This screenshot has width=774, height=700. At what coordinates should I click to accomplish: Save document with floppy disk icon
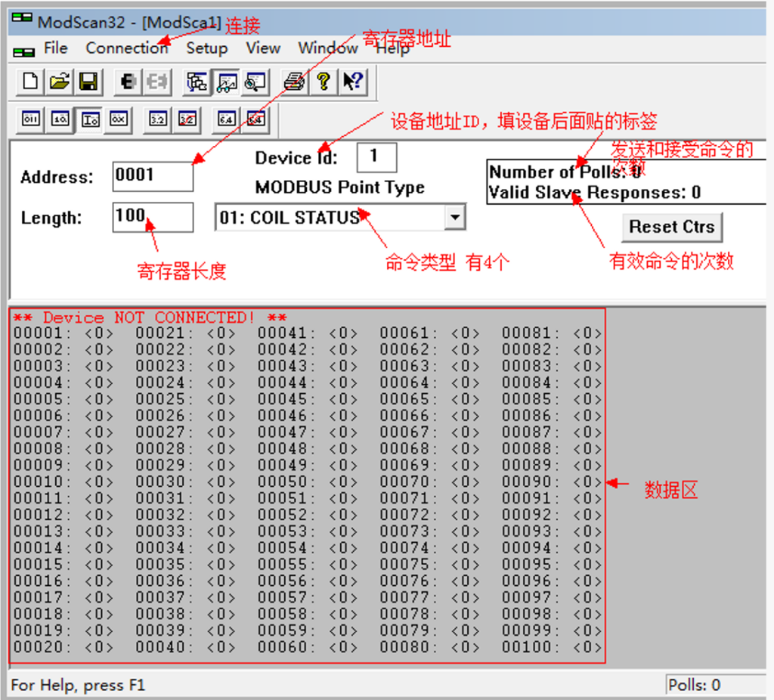pos(88,82)
